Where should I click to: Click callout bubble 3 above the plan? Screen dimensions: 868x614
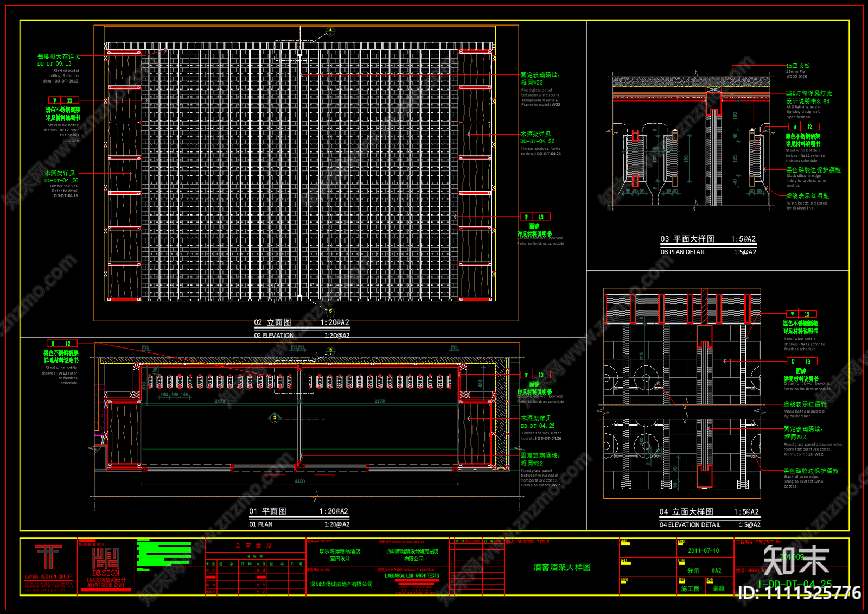(x=330, y=351)
